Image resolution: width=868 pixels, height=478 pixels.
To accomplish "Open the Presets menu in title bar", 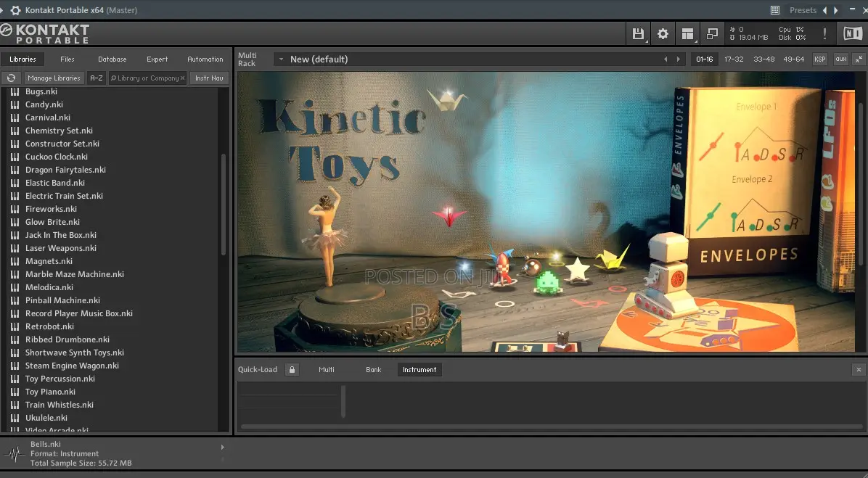I will coord(803,10).
